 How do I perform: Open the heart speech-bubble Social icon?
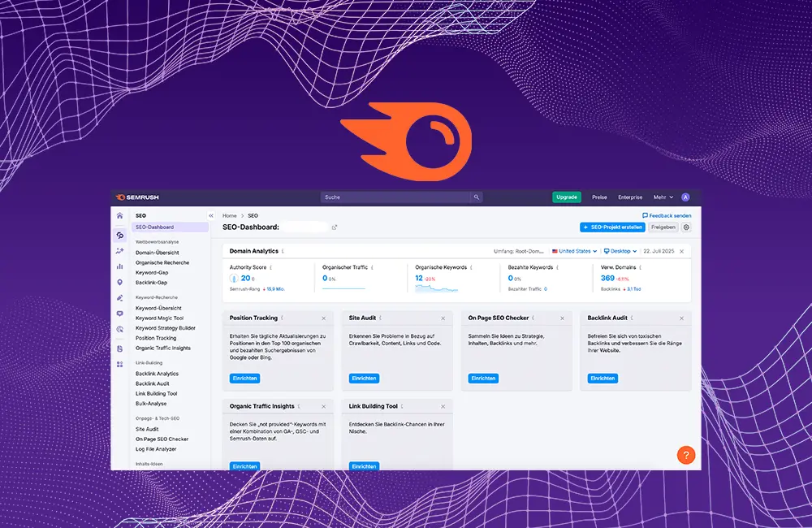(119, 314)
